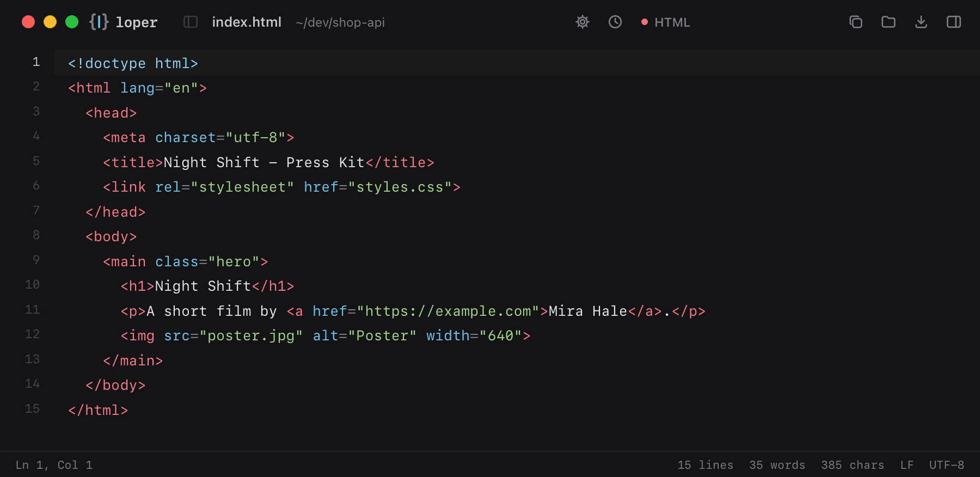Minimize the window with the yellow button
Viewport: 980px width, 477px height.
[50, 22]
